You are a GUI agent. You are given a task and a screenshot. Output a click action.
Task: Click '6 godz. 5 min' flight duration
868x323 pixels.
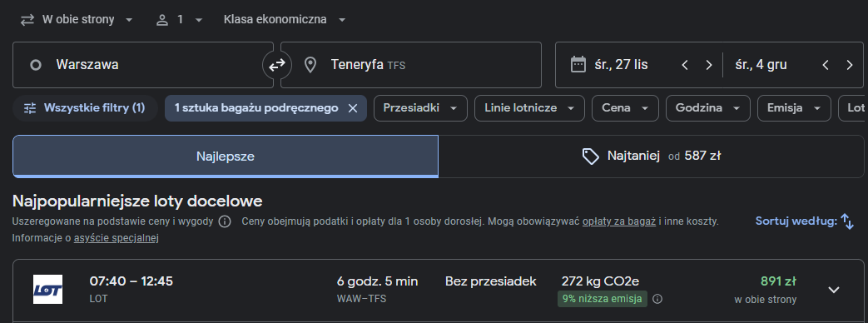pos(378,281)
